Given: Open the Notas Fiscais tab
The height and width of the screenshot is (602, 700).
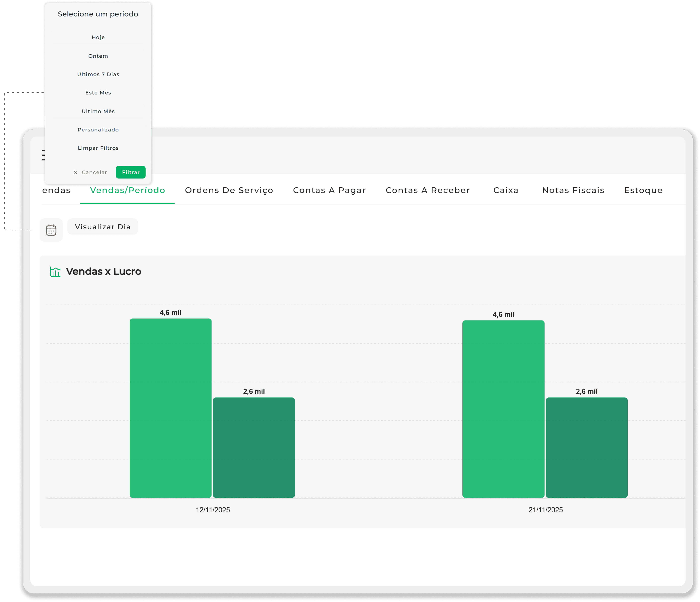Looking at the screenshot, I should 573,190.
